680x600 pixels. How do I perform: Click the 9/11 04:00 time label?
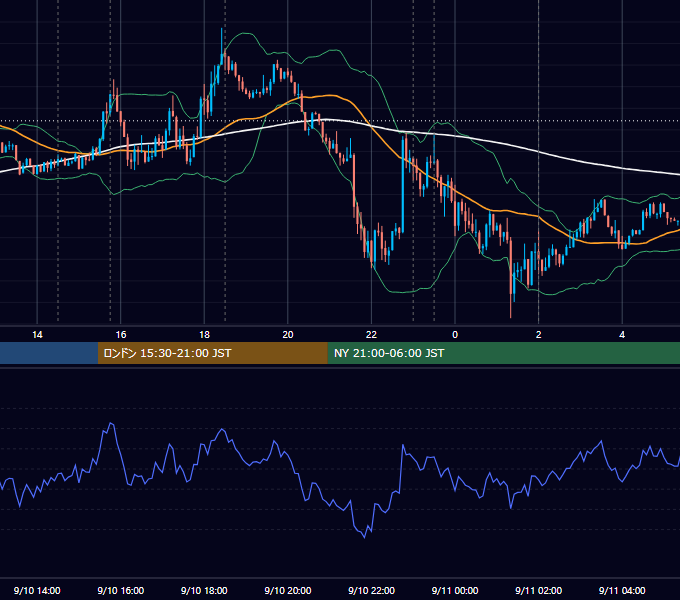tap(622, 590)
